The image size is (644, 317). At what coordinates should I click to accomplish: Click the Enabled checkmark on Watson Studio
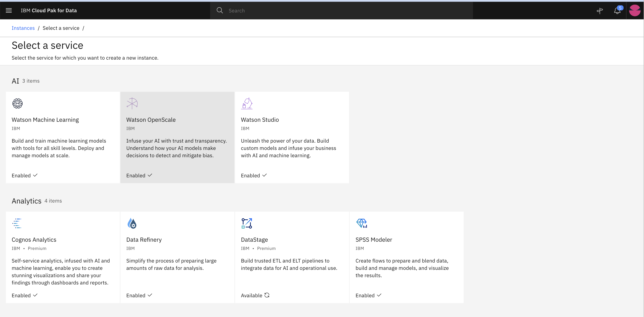click(264, 175)
